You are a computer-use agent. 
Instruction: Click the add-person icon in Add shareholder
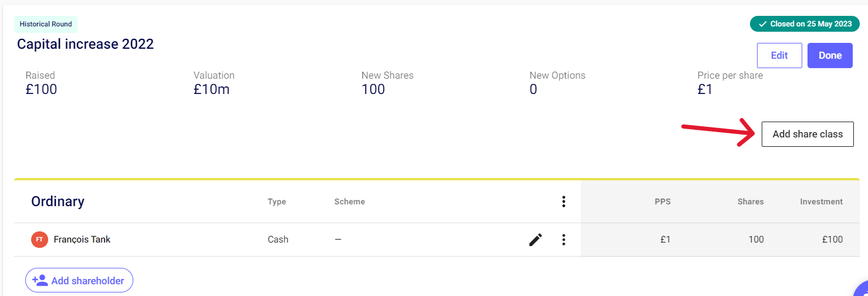tap(40, 281)
